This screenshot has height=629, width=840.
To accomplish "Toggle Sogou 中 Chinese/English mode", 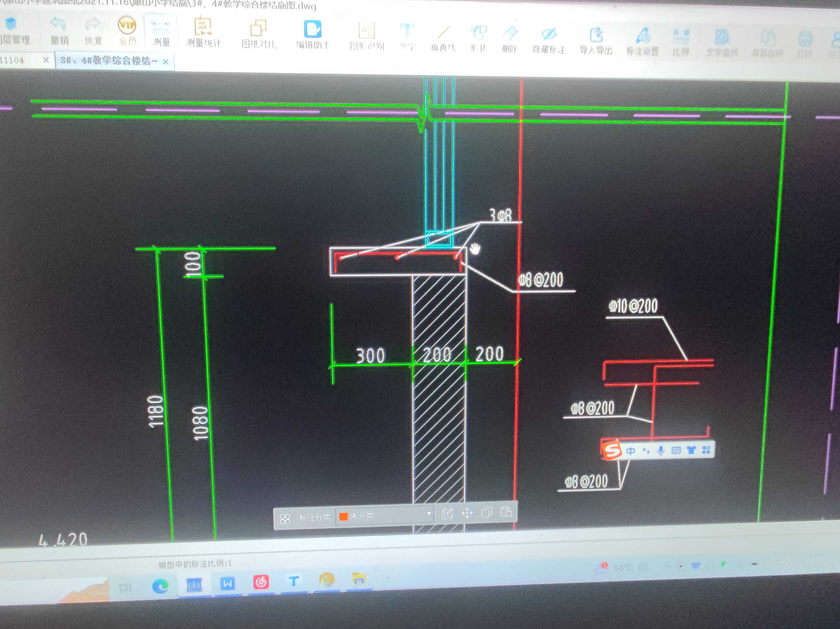I will (x=630, y=451).
